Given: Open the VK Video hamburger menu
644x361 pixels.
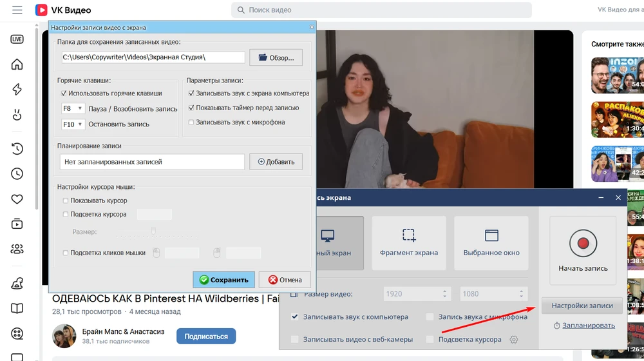Looking at the screenshot, I should [x=17, y=10].
